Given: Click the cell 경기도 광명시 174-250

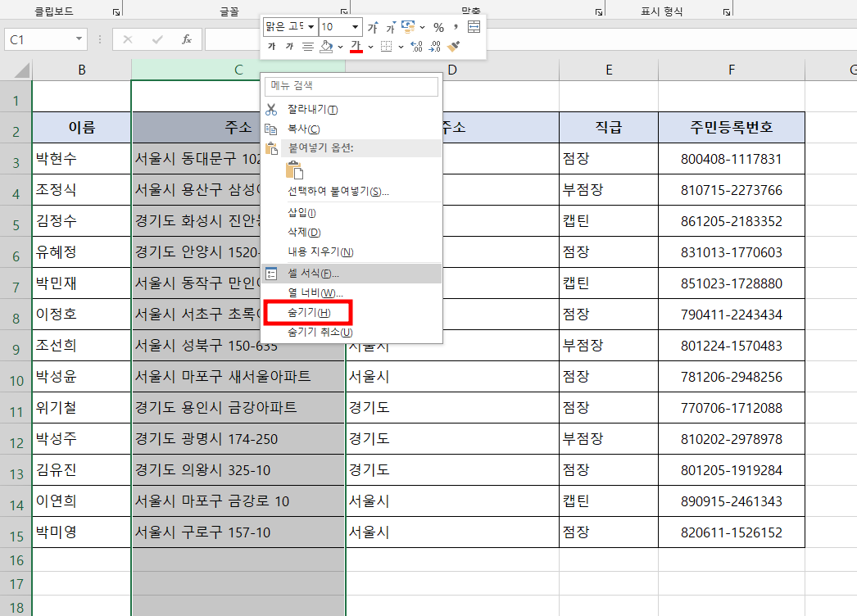Looking at the screenshot, I should click(x=238, y=439).
